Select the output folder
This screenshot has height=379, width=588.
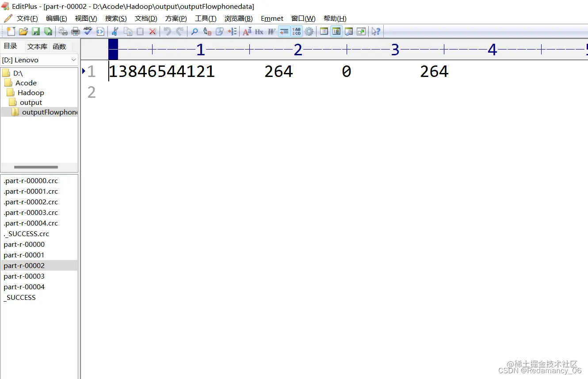pyautogui.click(x=31, y=102)
